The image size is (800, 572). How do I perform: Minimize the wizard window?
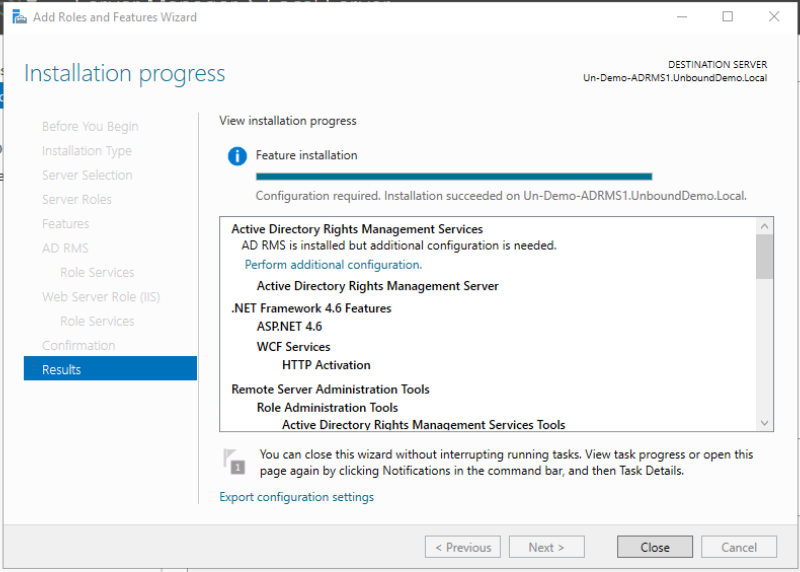[682, 16]
